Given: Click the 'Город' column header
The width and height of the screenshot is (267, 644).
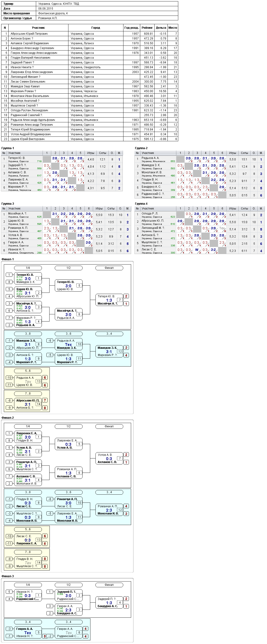Looking at the screenshot, I should 96,28.
